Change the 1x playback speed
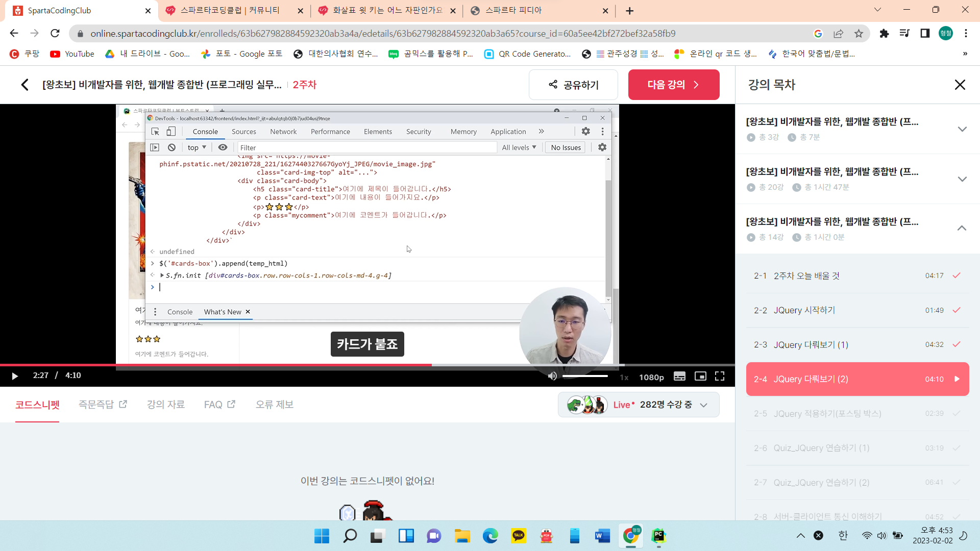Viewport: 980px width, 551px height. point(624,377)
